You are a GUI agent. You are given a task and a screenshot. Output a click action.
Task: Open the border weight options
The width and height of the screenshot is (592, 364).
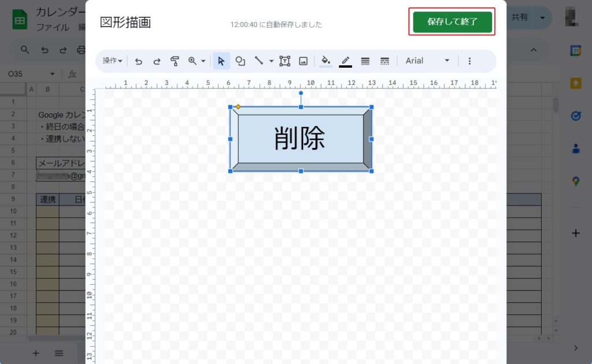(365, 61)
